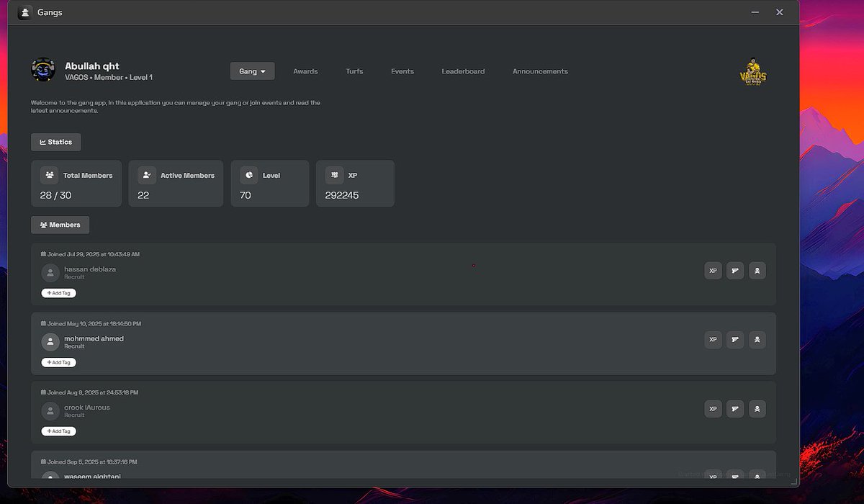Image resolution: width=864 pixels, height=504 pixels.
Task: Click Abullah qht profile avatar
Action: 43,70
